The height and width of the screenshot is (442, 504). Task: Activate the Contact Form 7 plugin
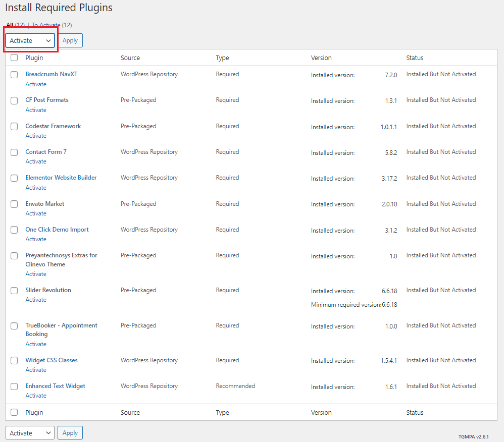click(x=36, y=161)
